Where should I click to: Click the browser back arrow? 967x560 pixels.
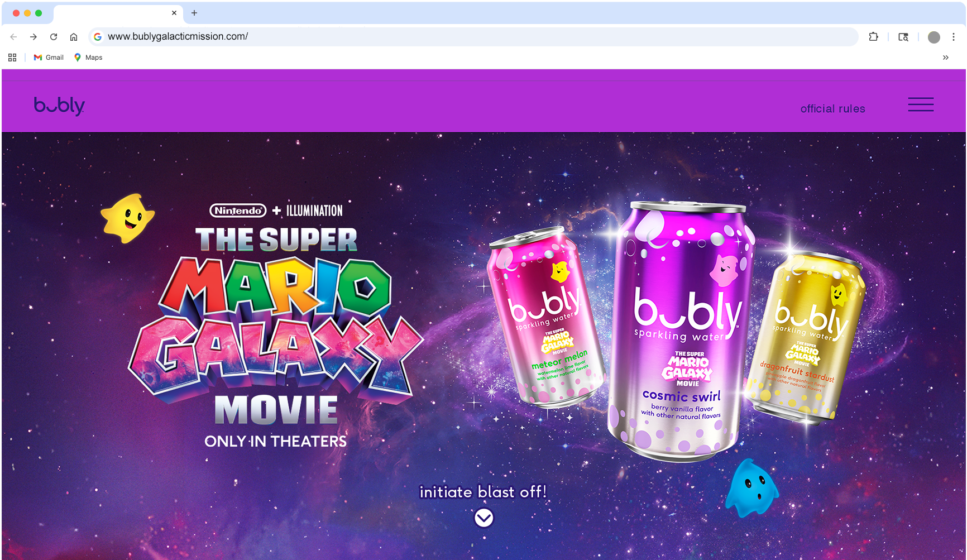point(13,37)
